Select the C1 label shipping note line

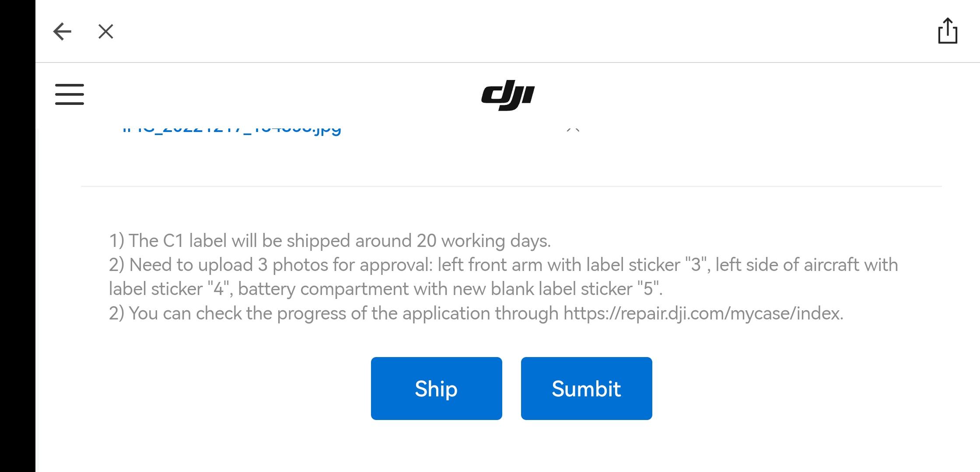tap(330, 241)
